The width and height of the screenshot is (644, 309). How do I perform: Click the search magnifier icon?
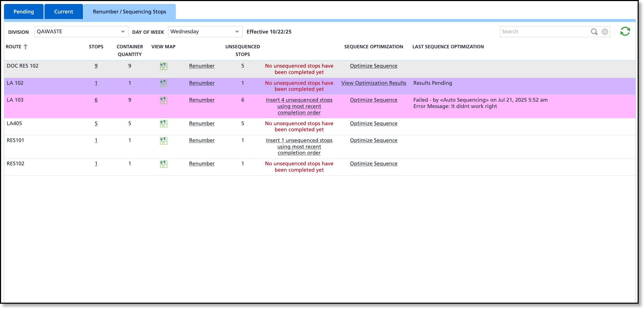coord(594,32)
